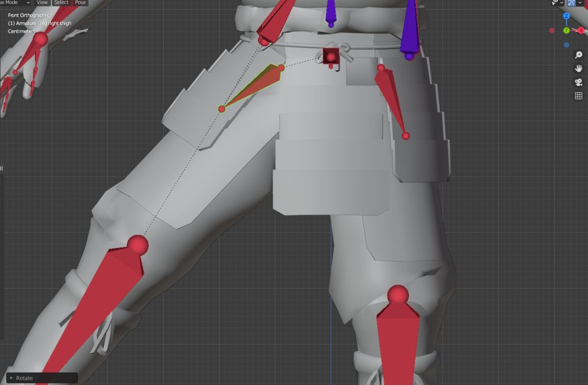This screenshot has width=588, height=385.
Task: Toggle the camera view icon
Action: click(578, 82)
